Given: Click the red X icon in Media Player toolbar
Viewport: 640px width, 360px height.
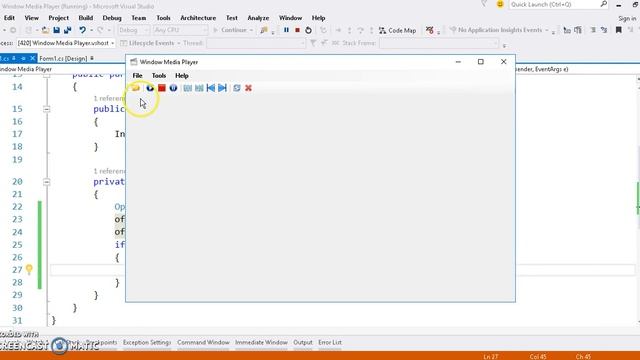Looking at the screenshot, I should pos(248,88).
